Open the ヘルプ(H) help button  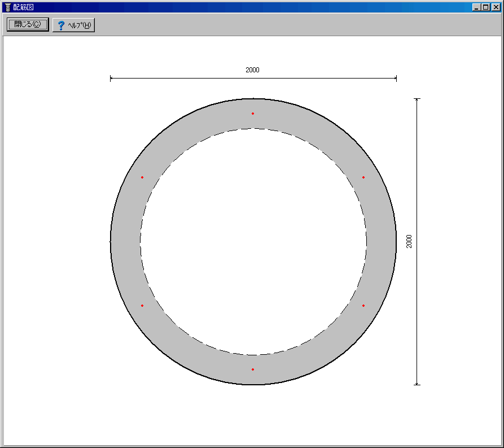point(73,25)
